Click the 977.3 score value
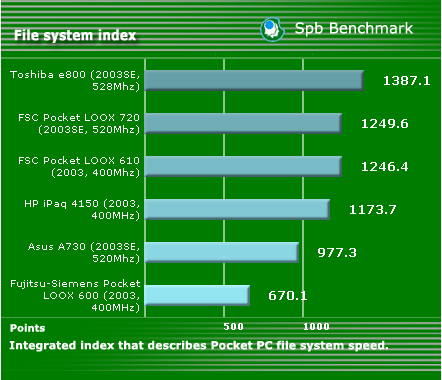The image size is (442, 380). [337, 253]
